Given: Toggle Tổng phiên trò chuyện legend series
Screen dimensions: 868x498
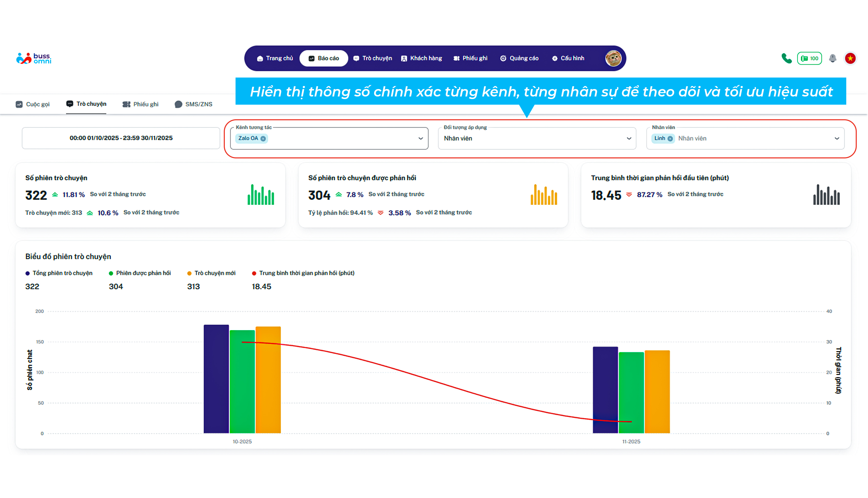Looking at the screenshot, I should click(59, 273).
